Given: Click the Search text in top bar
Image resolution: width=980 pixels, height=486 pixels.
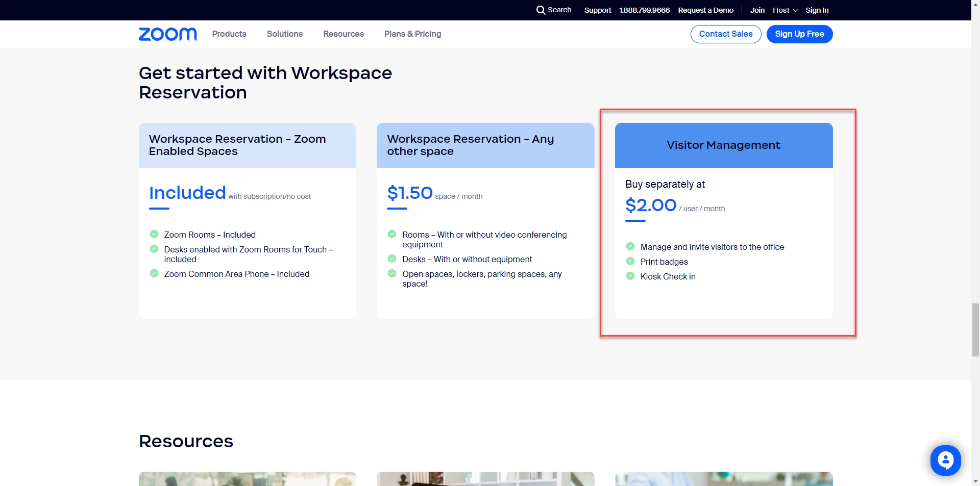Looking at the screenshot, I should [x=559, y=10].
